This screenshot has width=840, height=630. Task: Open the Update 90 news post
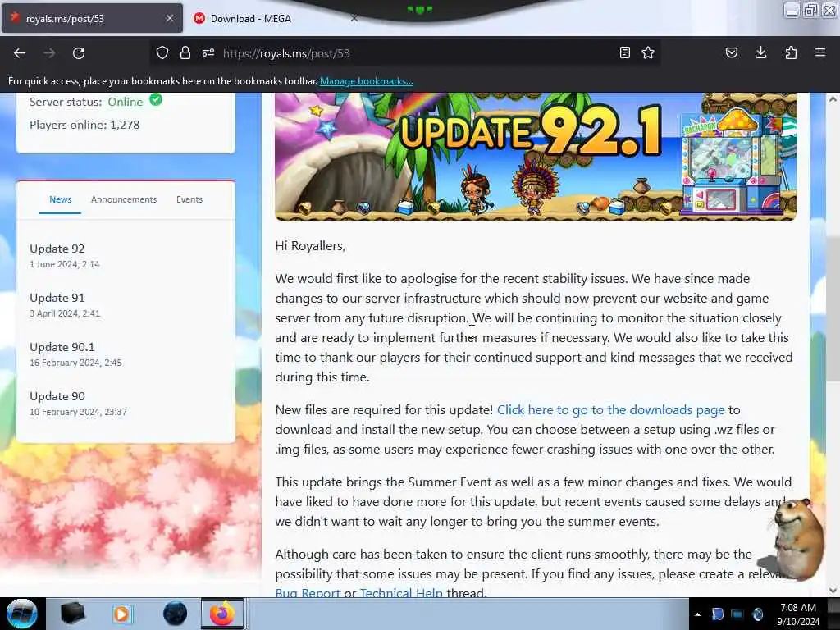pos(57,396)
